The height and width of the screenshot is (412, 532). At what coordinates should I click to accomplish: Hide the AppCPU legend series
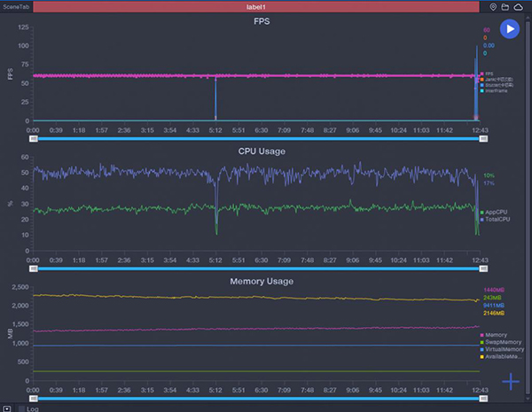point(493,213)
